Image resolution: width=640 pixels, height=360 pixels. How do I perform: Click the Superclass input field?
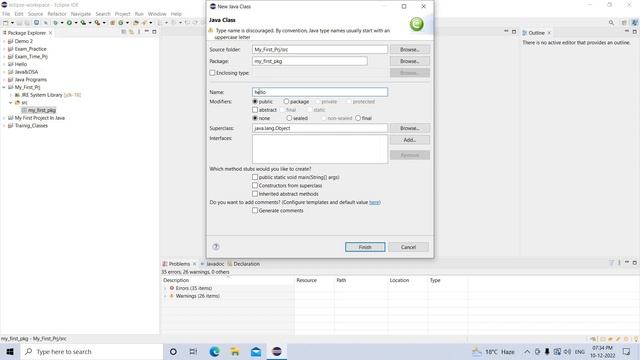[x=320, y=128]
